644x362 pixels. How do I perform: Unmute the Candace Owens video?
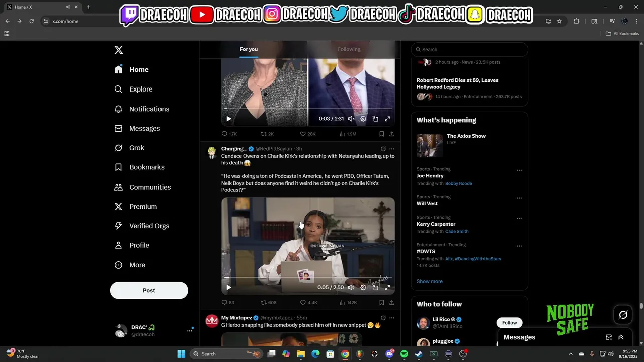click(x=351, y=287)
